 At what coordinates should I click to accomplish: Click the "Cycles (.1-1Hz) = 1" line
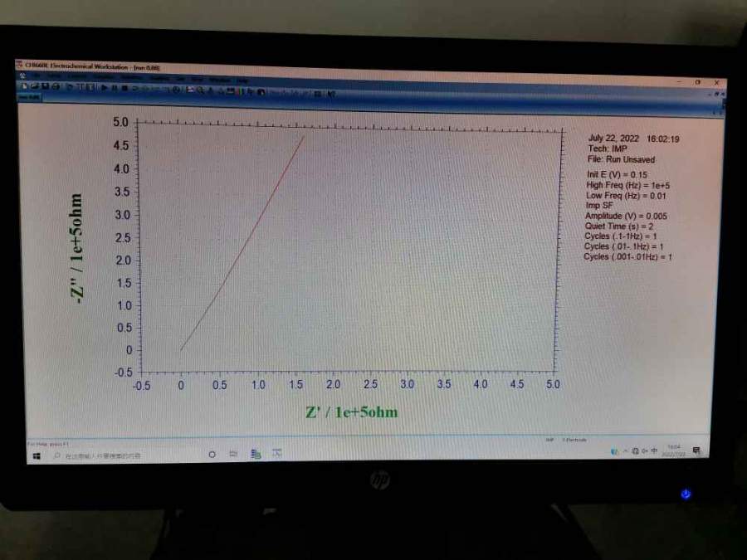pos(620,236)
